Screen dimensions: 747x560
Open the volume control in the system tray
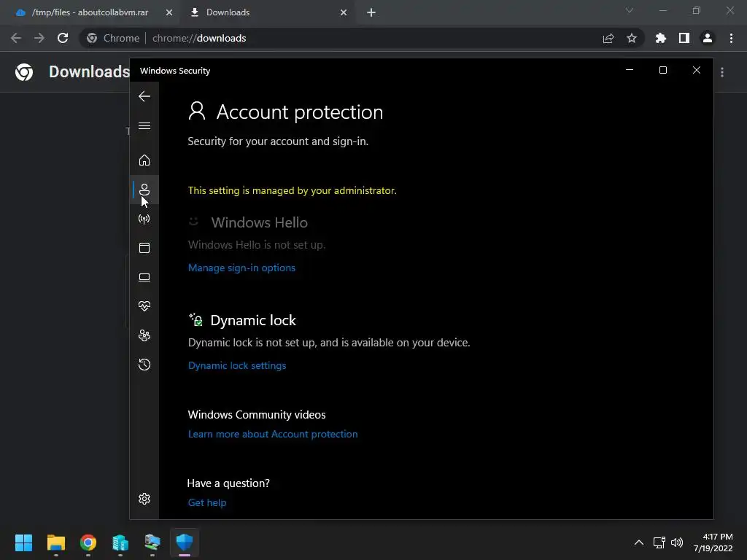[x=676, y=542]
